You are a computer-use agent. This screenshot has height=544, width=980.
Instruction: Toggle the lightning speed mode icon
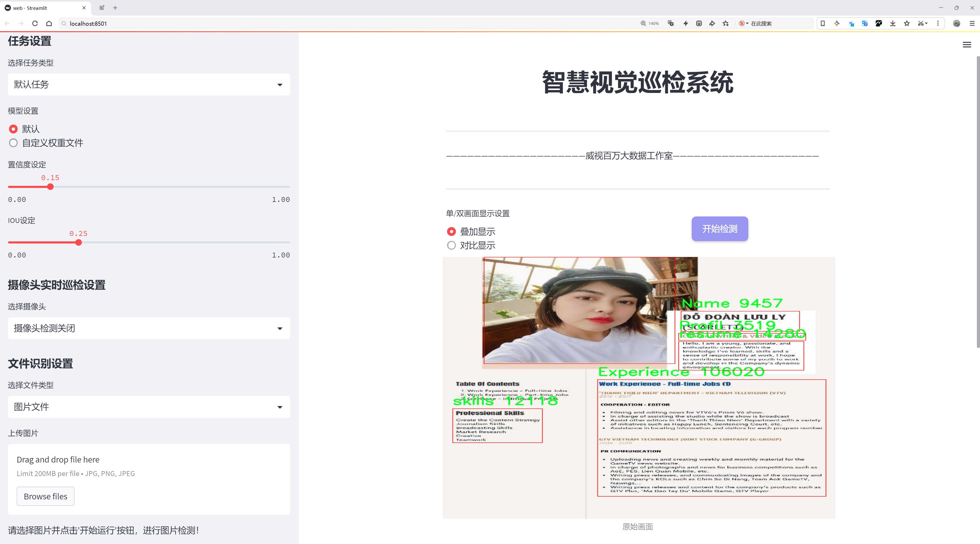pos(686,24)
